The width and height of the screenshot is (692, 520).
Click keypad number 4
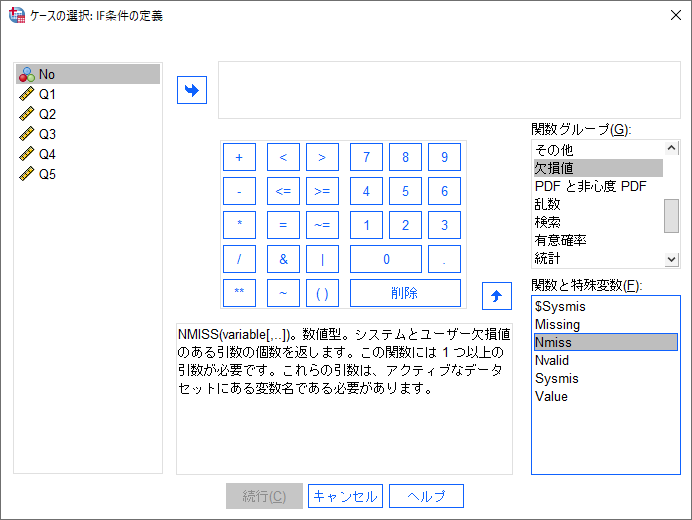pyautogui.click(x=366, y=191)
